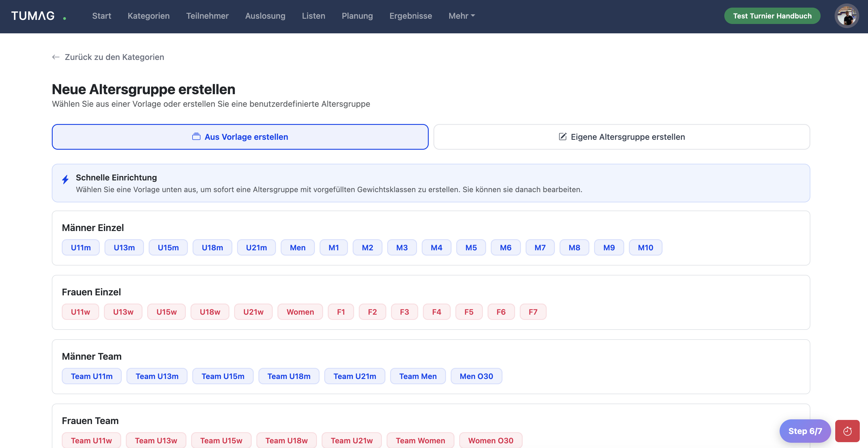Choose the U13m template
Viewport: 868px width, 448px height.
click(x=124, y=247)
